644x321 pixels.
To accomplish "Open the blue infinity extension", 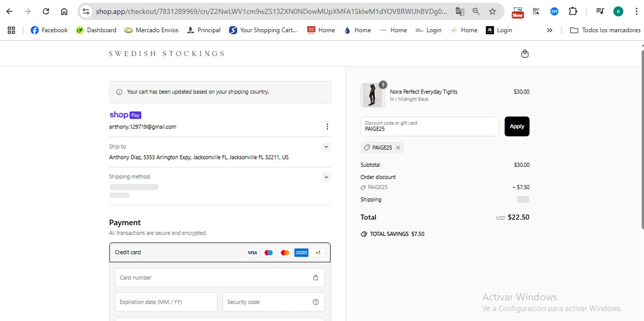I will (554, 12).
